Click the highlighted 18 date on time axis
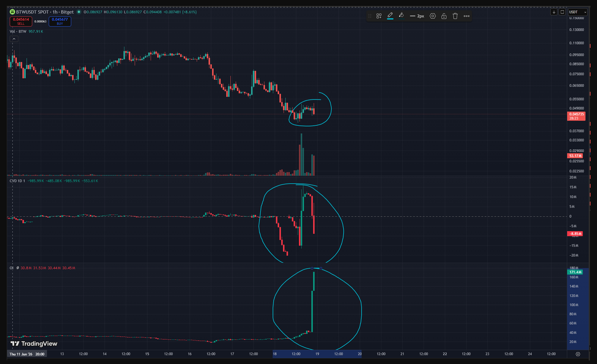Viewport: 597px width, 364px height. 275,354
